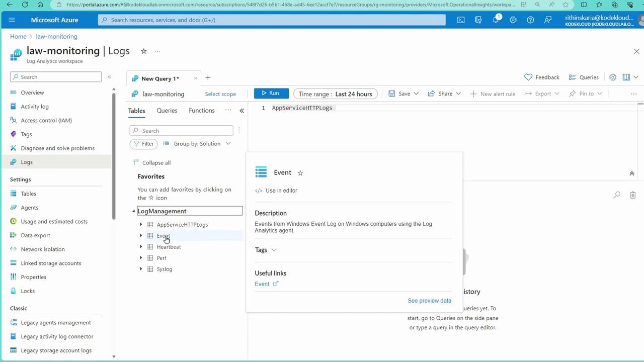Open the Group by: Solution dropdown
The height and width of the screenshot is (362, 644).
point(197,144)
